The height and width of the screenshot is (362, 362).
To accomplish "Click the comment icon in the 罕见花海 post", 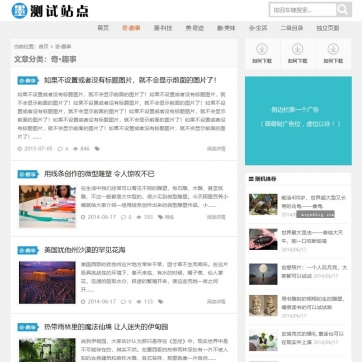I will (x=124, y=302).
